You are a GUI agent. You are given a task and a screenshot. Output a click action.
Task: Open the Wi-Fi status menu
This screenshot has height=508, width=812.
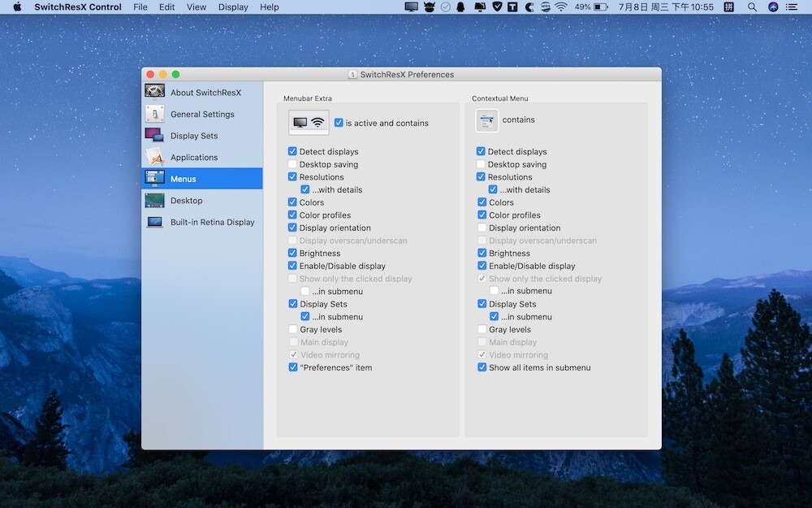tap(561, 7)
